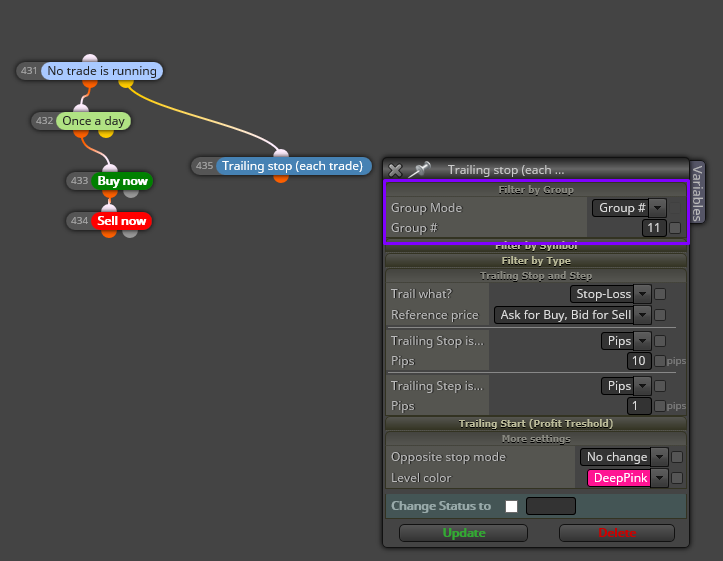Viewport: 723px width, 561px height.
Task: Click the Change Status to text field
Action: (x=551, y=506)
